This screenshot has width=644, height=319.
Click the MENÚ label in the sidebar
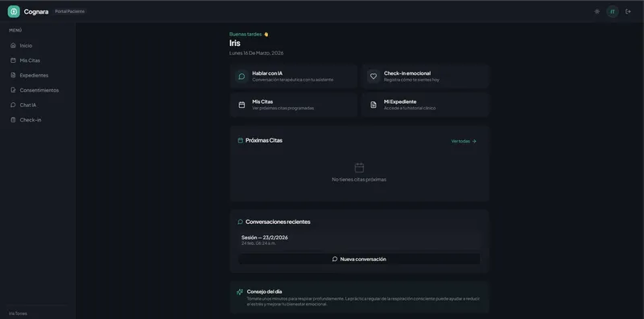(x=15, y=31)
